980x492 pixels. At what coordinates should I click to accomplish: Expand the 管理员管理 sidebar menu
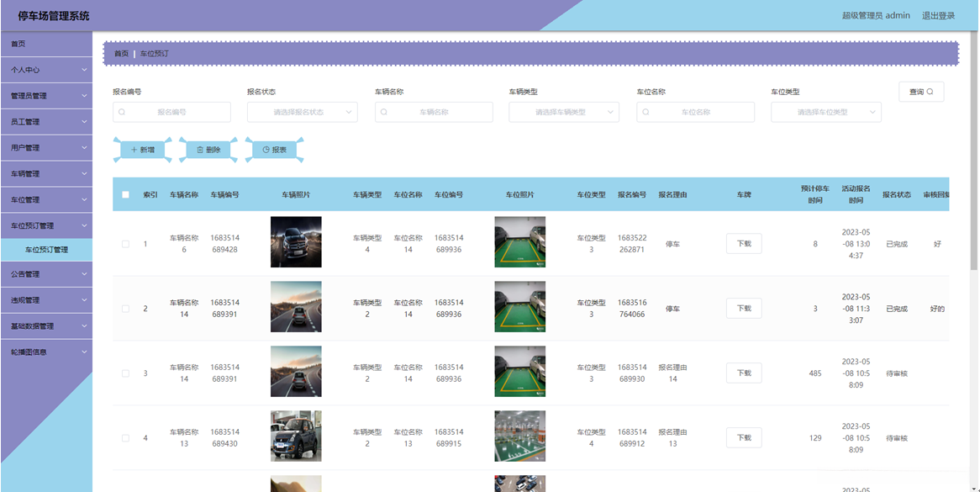(x=46, y=96)
